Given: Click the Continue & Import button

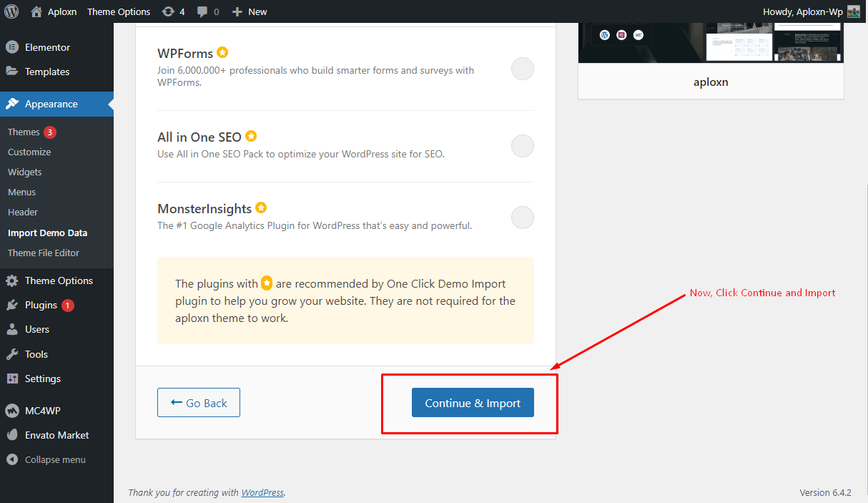Looking at the screenshot, I should [473, 402].
